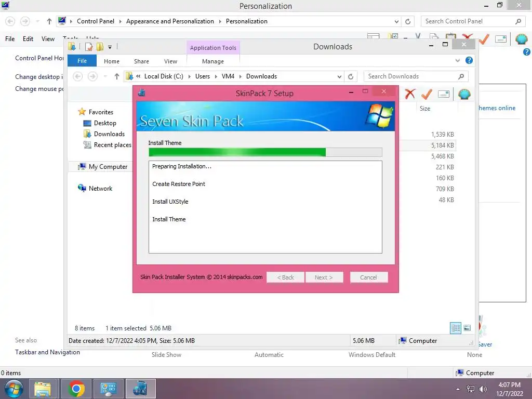
Task: Switch Downloads to details view icon
Action: (455, 328)
